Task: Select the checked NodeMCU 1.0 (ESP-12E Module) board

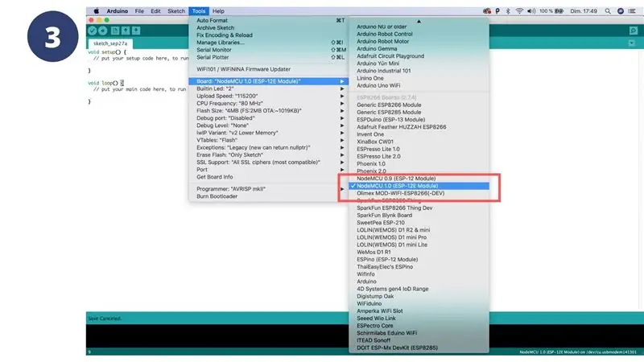Action: [x=419, y=186]
